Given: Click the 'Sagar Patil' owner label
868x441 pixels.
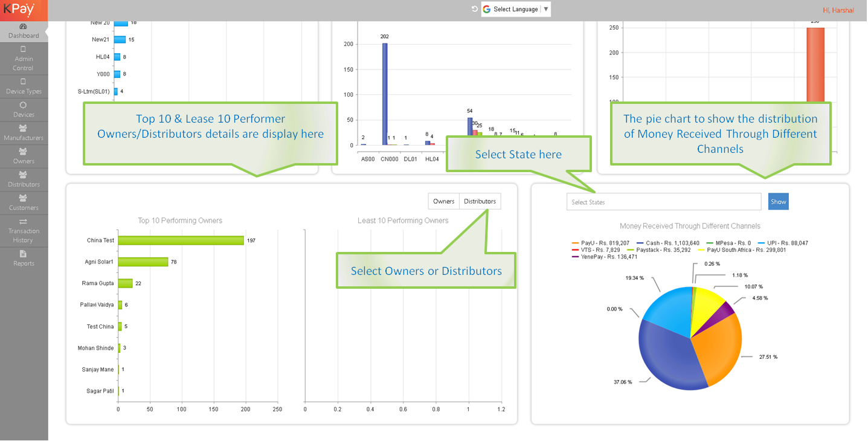Looking at the screenshot, I should (x=100, y=391).
